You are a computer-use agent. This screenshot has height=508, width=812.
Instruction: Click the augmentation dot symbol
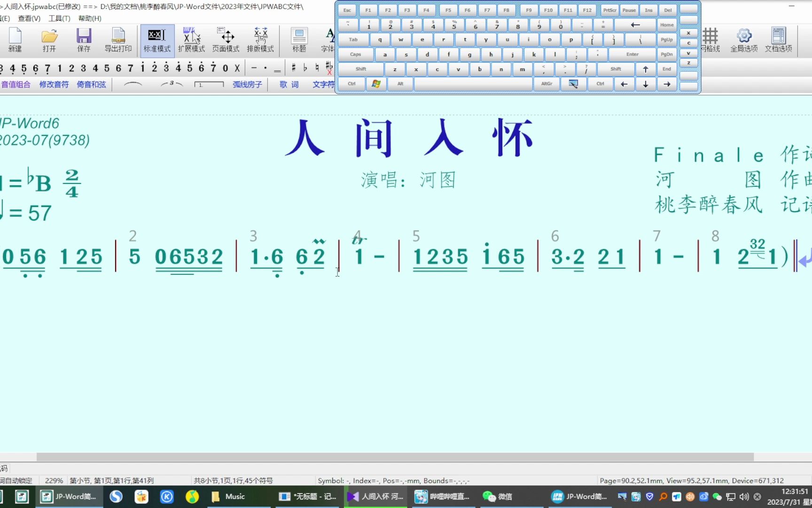(x=265, y=68)
